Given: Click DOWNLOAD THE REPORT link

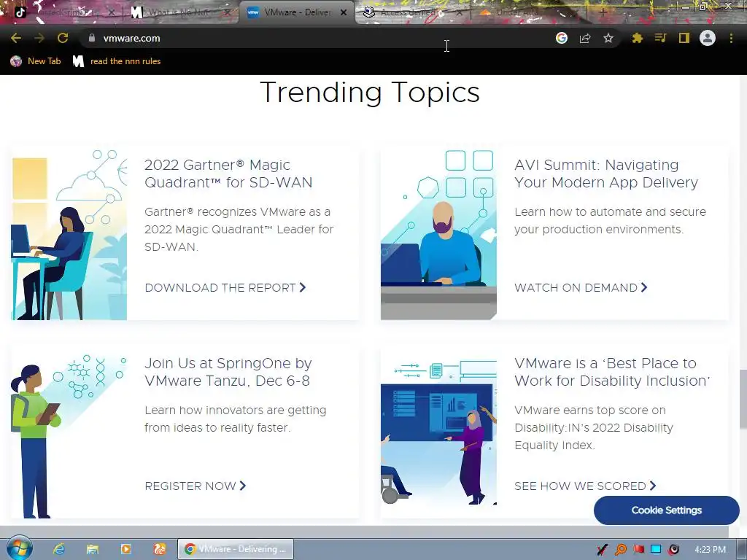Looking at the screenshot, I should coord(220,287).
